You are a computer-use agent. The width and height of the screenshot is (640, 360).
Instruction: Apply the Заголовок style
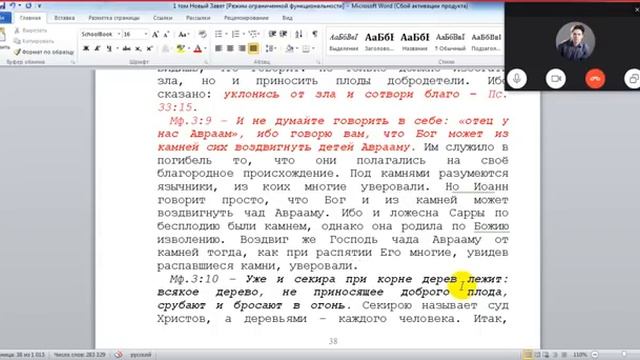tap(379, 42)
